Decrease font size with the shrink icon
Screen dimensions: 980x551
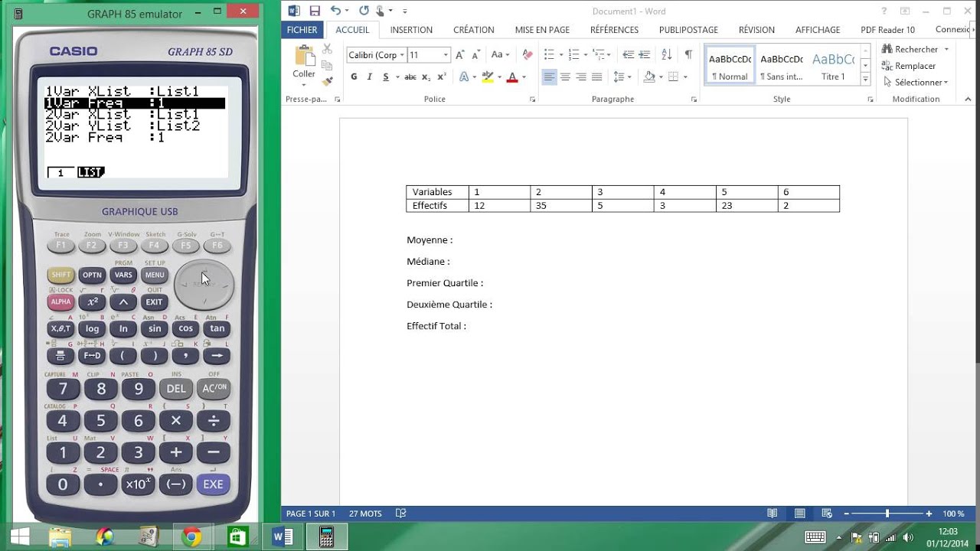point(475,55)
